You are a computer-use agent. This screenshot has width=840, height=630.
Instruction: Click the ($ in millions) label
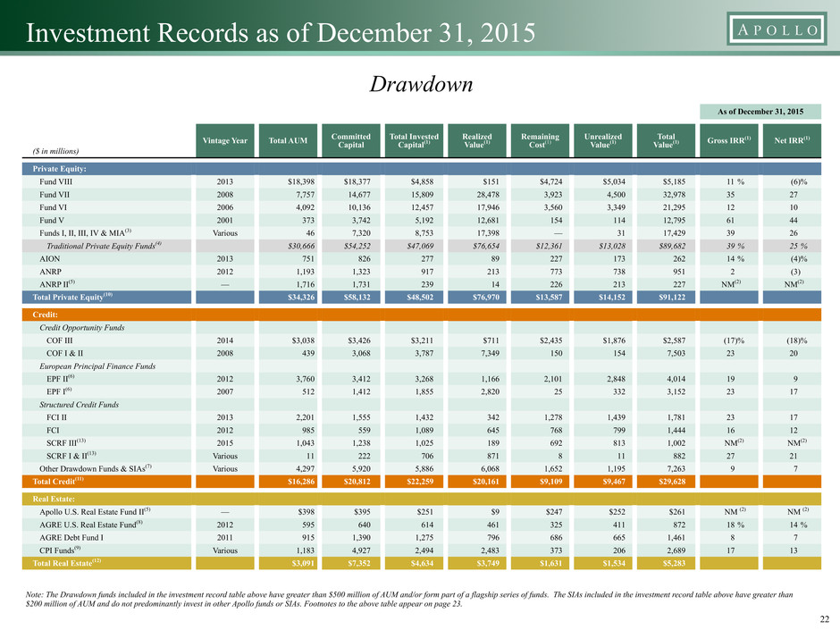tap(55, 151)
